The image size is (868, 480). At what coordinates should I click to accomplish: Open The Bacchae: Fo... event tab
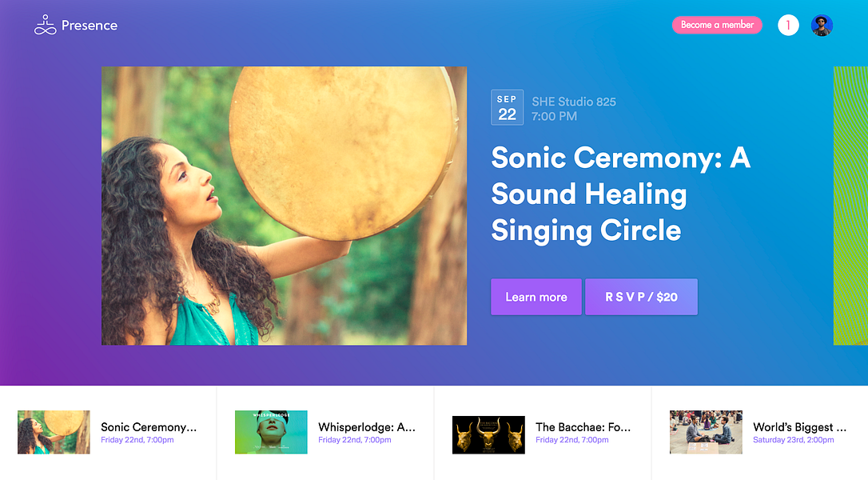(x=583, y=426)
